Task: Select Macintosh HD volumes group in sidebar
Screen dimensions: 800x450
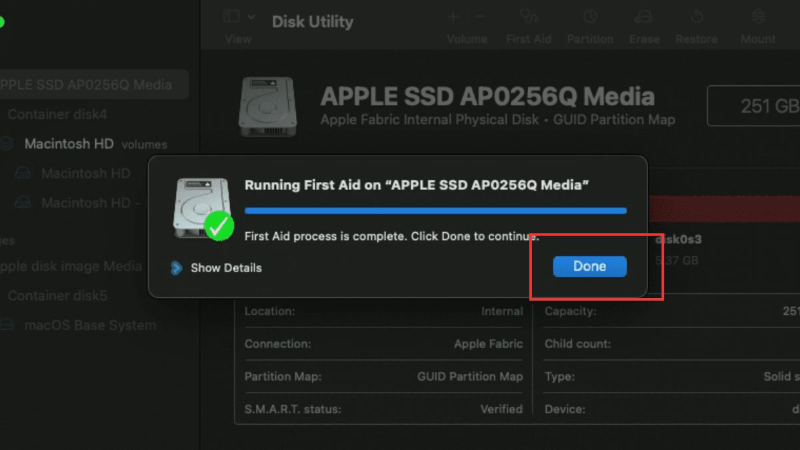Action: 95,144
